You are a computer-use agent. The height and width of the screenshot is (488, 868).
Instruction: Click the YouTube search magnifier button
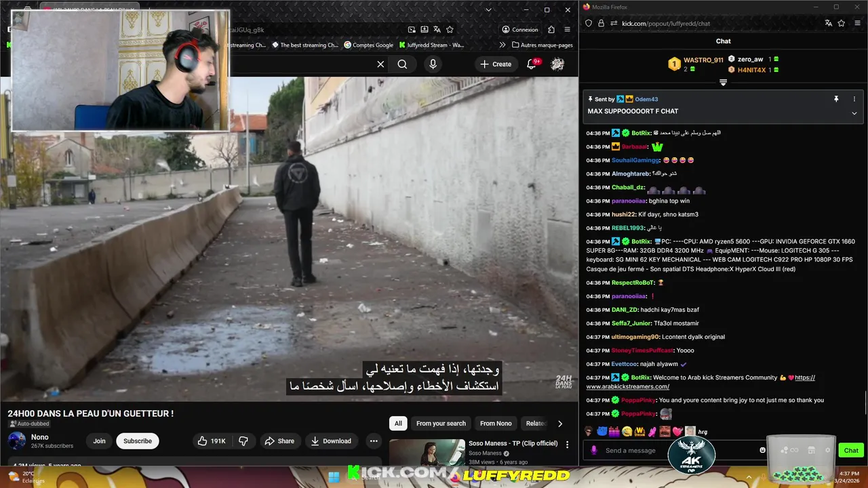pyautogui.click(x=402, y=64)
